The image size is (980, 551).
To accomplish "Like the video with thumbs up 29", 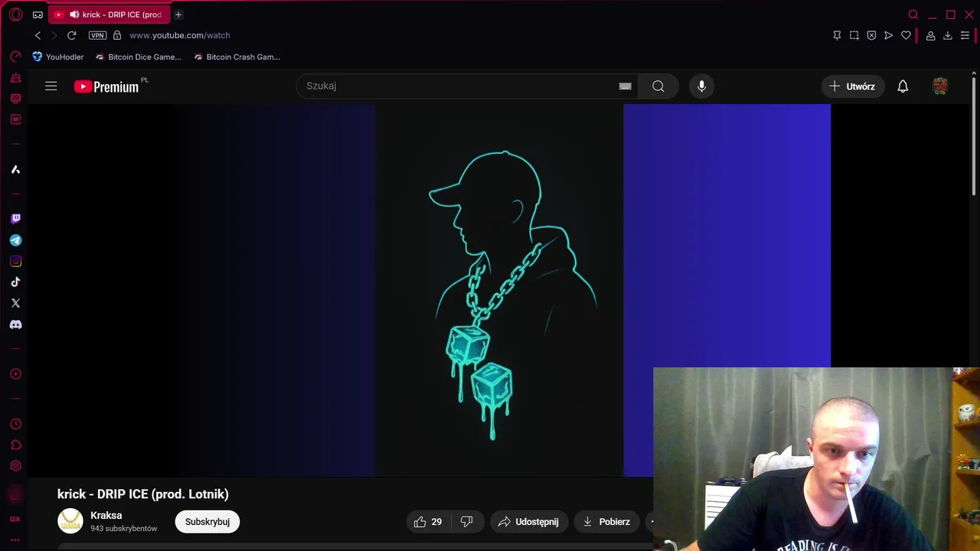I will coord(428,522).
